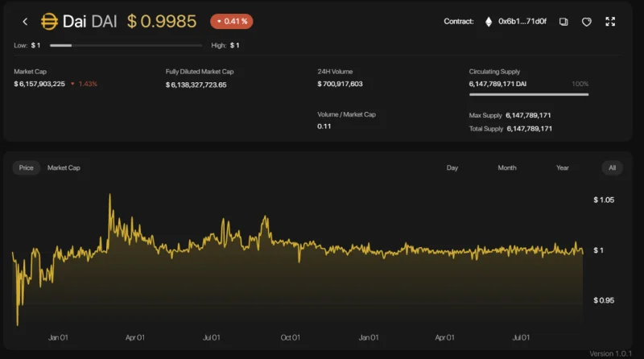Go back using the left chevron arrow
This screenshot has height=359, width=644.
25,22
